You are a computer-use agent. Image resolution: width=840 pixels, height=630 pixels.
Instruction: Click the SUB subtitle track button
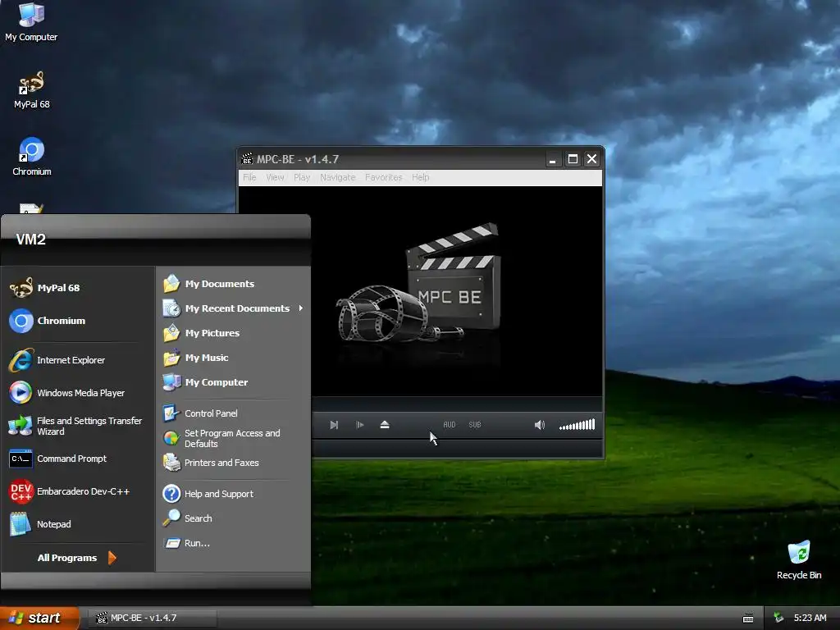tap(475, 425)
